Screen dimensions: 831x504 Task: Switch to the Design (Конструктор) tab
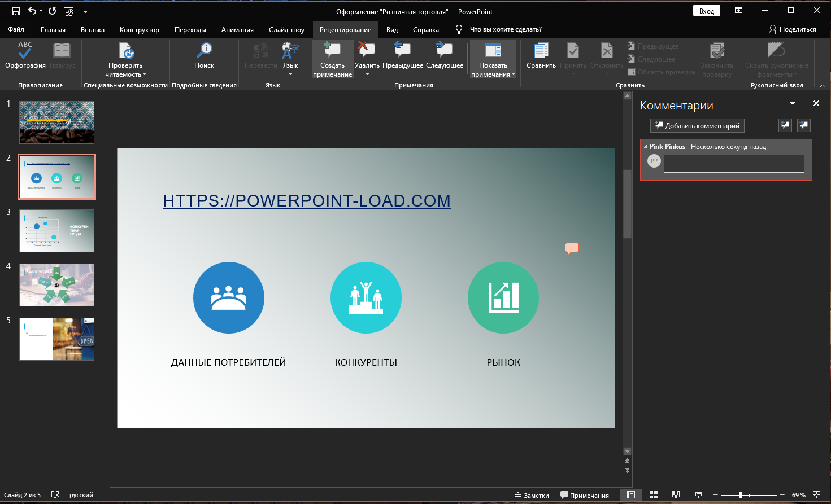(139, 29)
